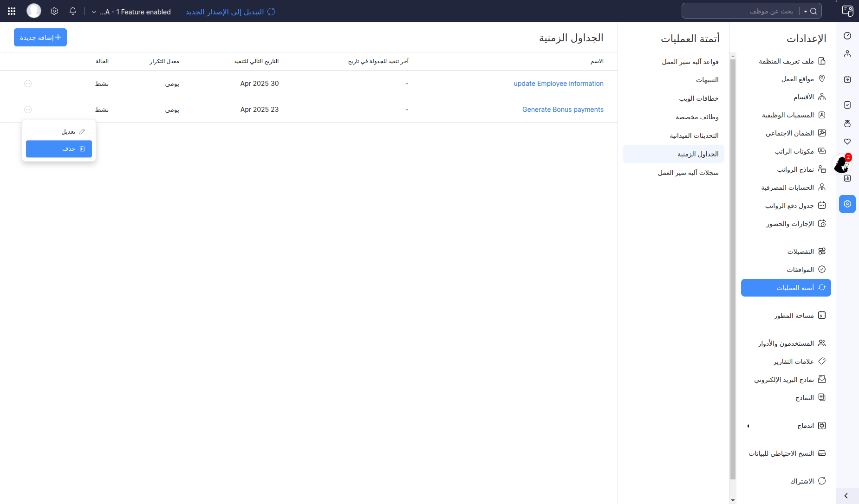
Task: Expand the اندماج integration submenu arrow
Action: click(x=748, y=426)
